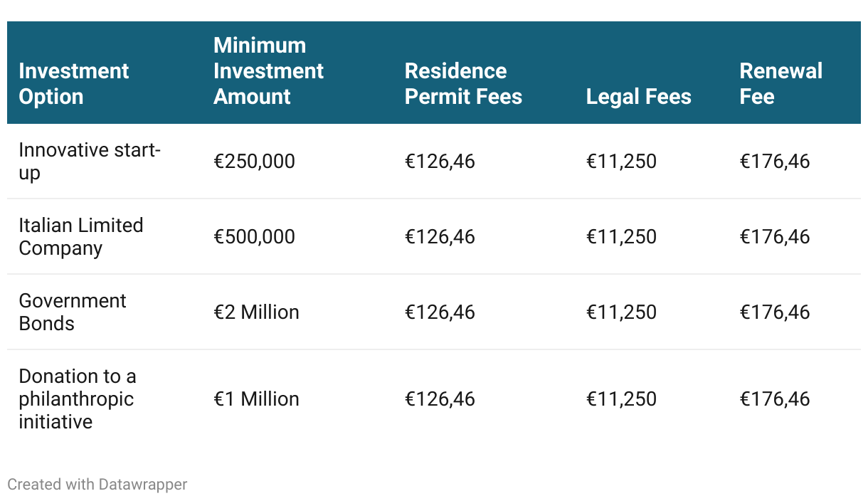
Task: Select the Minimum Investment Amount header
Action: click(x=268, y=71)
